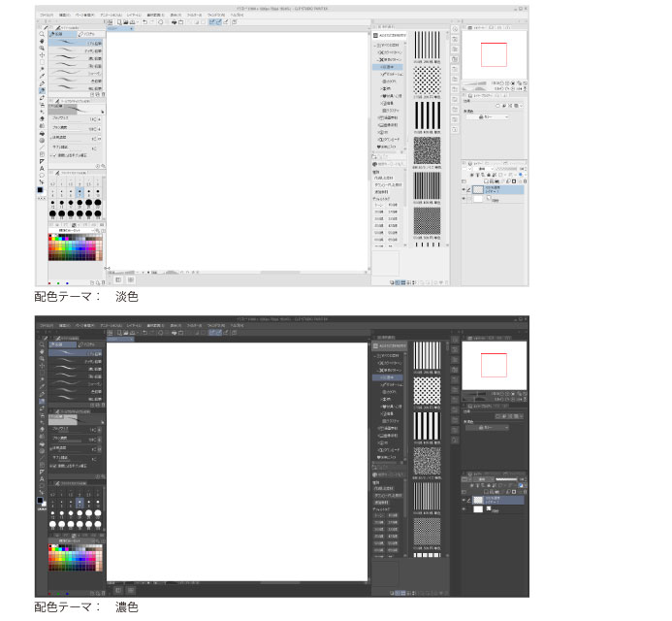The width and height of the screenshot is (672, 621).
Task: Hide the paper layer in dark-theme layer panel
Action: (464, 509)
